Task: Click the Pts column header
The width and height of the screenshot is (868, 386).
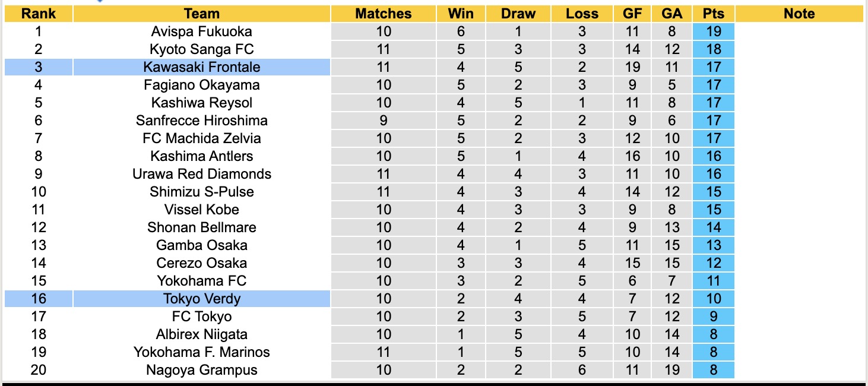Action: (x=713, y=14)
